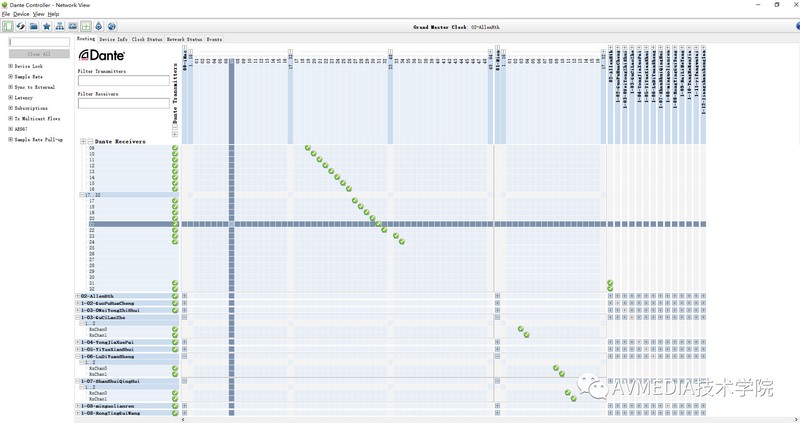The image size is (800, 423).
Task: Click the green plus grid toolbar icon
Action: coord(85,26)
